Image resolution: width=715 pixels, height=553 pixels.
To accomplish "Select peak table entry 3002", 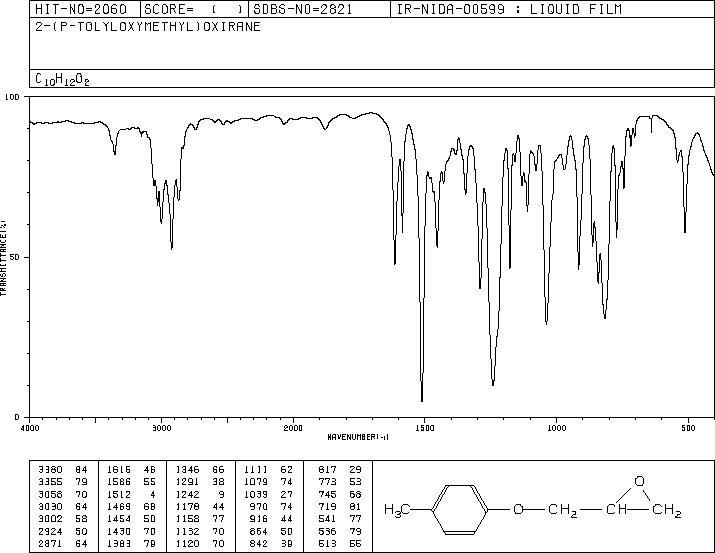I will (50, 519).
